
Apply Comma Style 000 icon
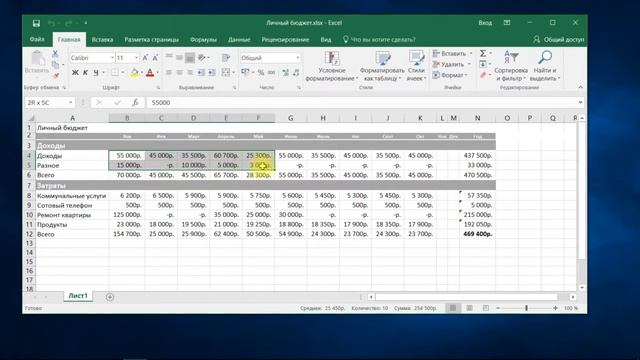[x=271, y=73]
